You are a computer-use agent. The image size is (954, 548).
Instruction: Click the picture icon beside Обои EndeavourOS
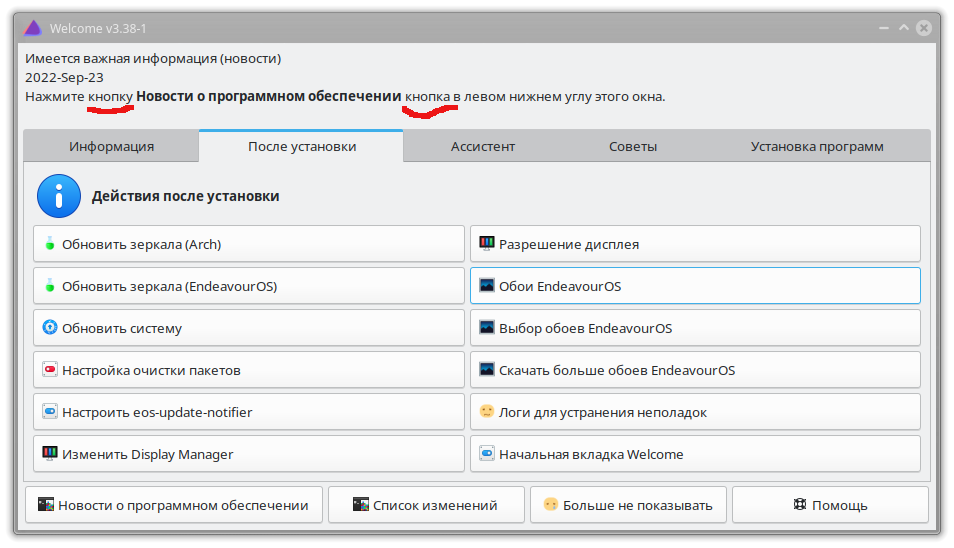487,285
